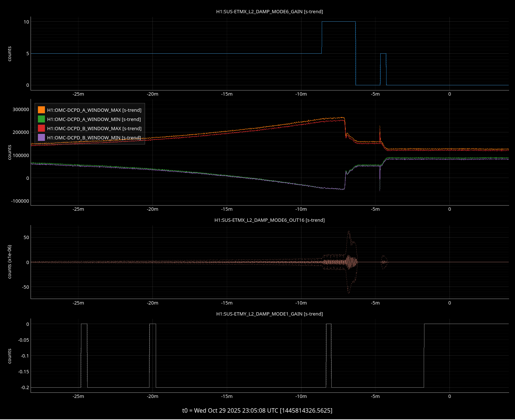The image size is (515, 420).
Task: Click the ETMX_L2_DAMP_MODE6_OUT16 plot title
Action: coord(269,220)
